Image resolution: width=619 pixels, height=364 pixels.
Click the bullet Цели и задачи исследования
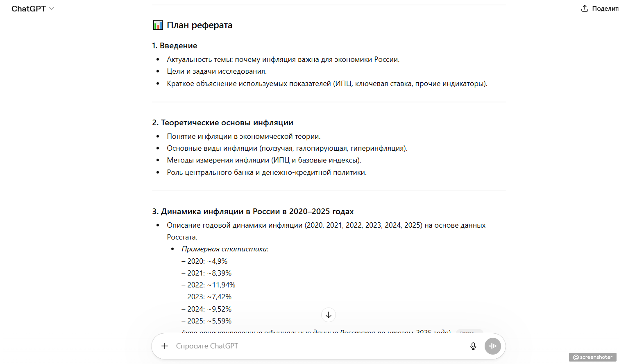[216, 71]
